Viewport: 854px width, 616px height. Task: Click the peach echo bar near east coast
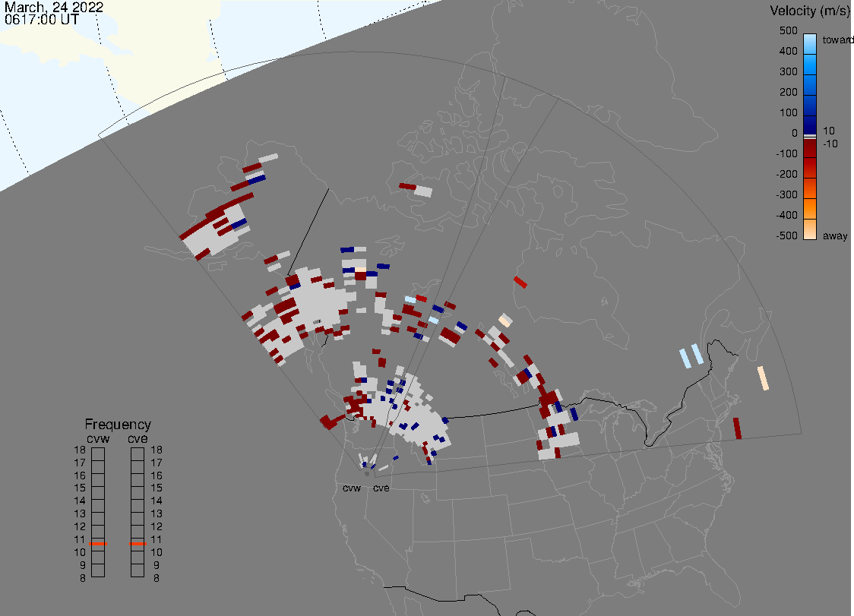[763, 378]
